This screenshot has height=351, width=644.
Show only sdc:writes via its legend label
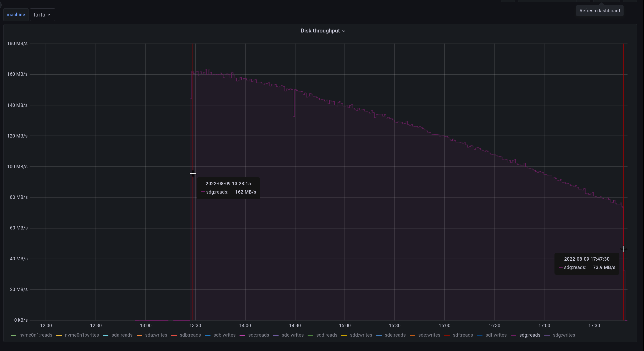coord(292,335)
